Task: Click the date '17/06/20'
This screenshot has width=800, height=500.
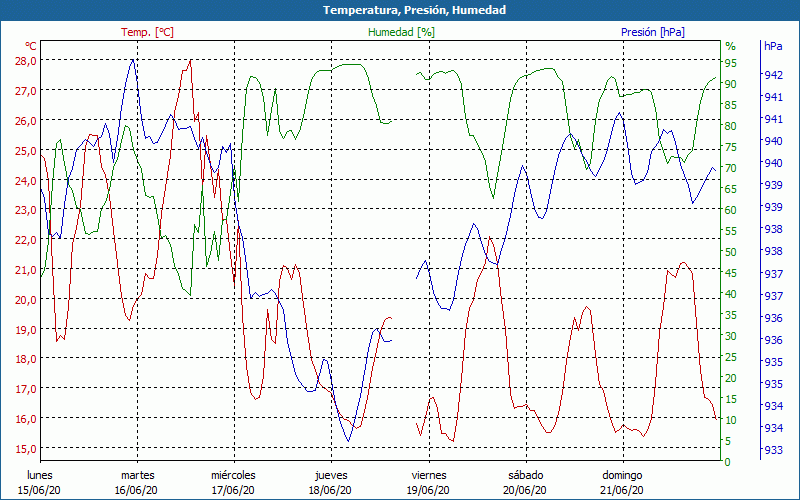Action: (x=233, y=490)
